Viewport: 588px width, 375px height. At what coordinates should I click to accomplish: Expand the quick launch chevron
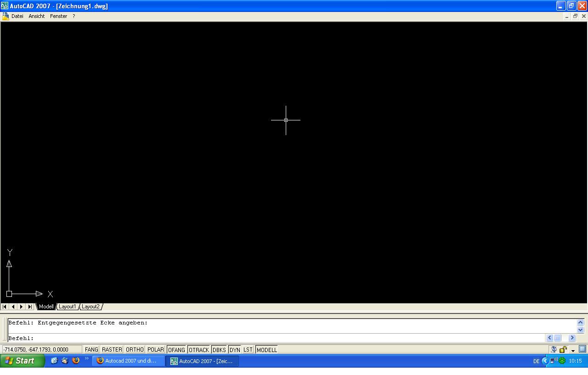[x=87, y=359]
